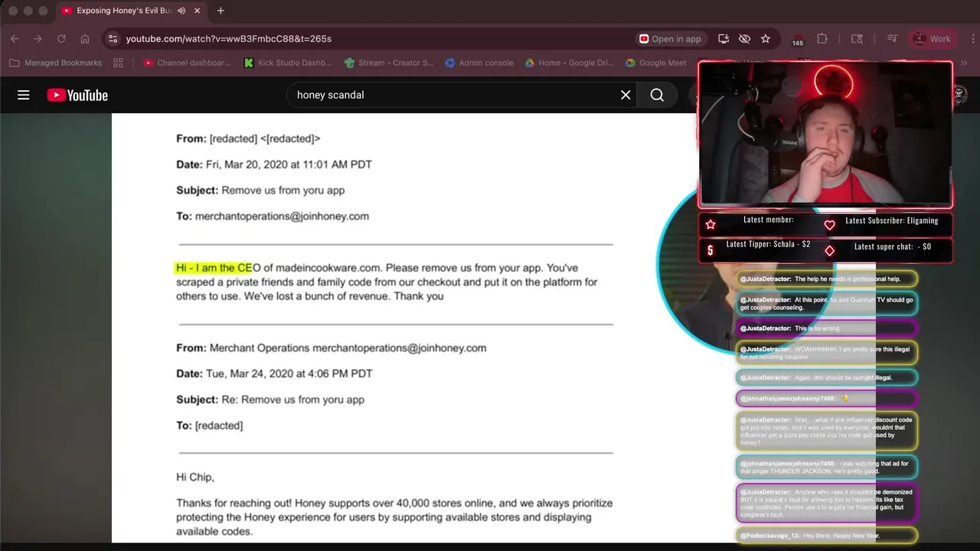Open the Managed Bookmarks folder
The height and width of the screenshot is (551, 980).
[56, 63]
